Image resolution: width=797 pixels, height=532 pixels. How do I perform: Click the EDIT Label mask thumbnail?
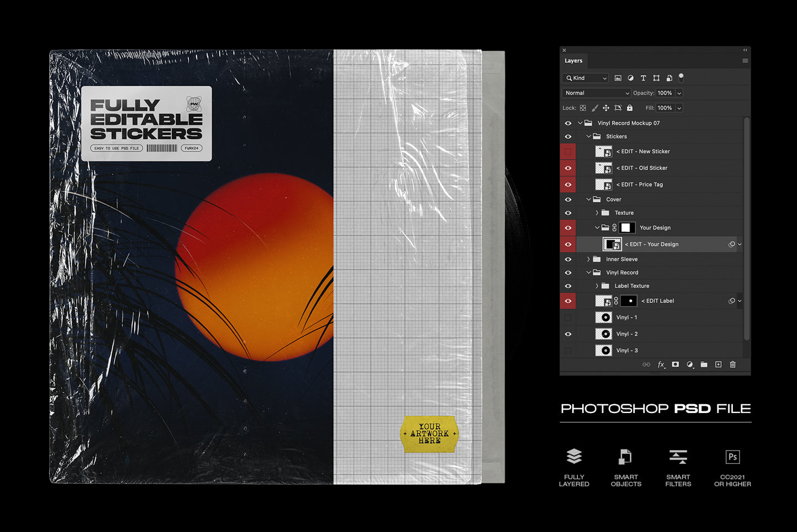coord(629,301)
